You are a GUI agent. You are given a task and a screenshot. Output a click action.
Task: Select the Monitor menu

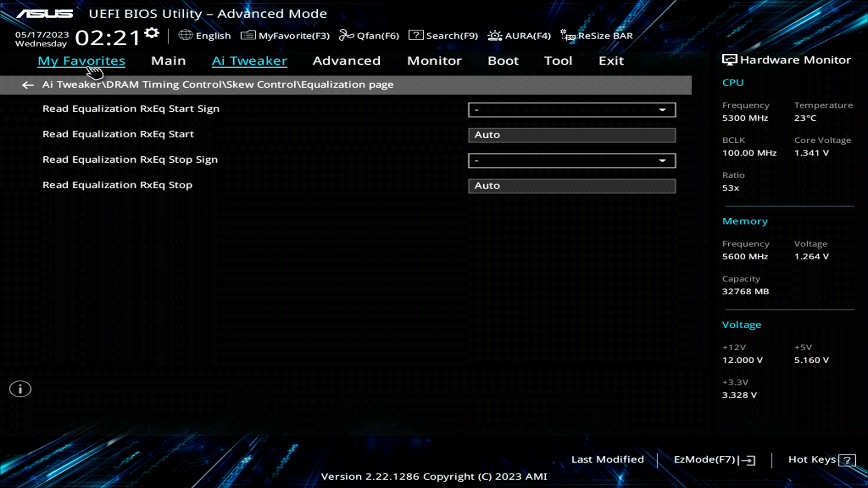(x=434, y=61)
